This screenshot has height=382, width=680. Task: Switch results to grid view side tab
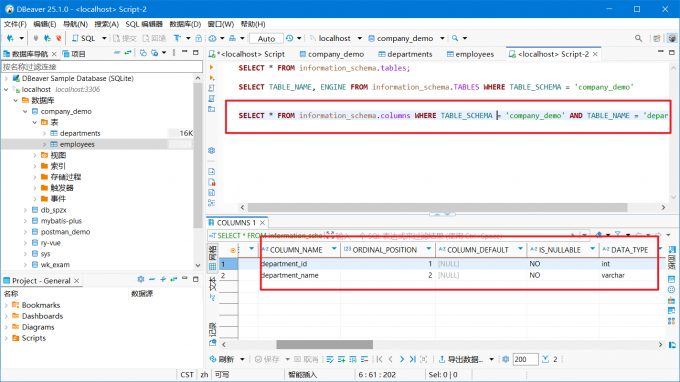[x=212, y=258]
